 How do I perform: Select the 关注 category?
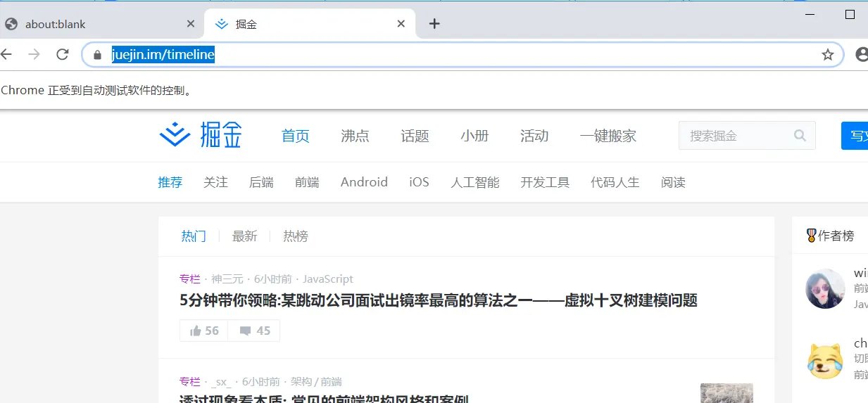point(215,182)
